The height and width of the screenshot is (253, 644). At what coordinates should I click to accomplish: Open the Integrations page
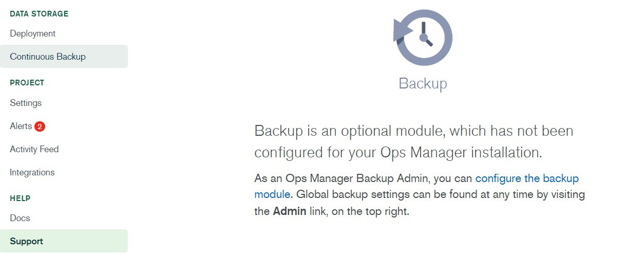pos(32,172)
